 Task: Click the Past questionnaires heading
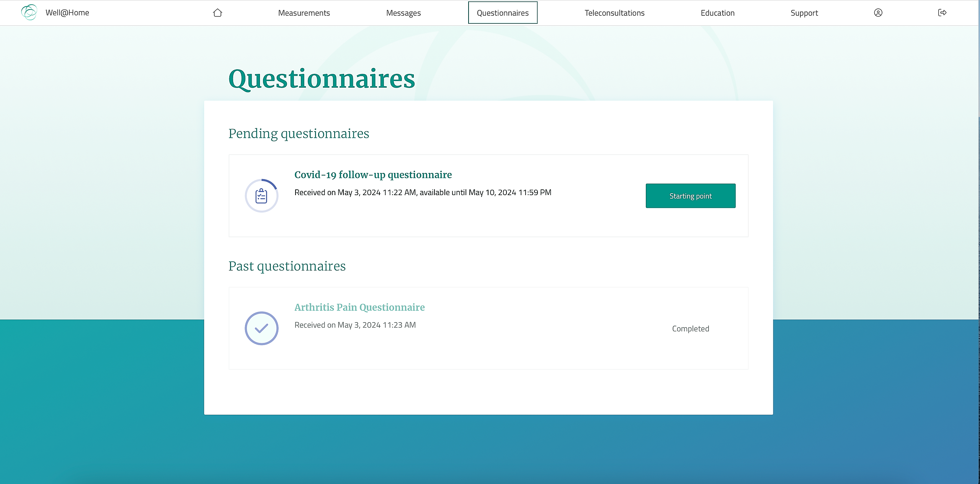point(287,266)
